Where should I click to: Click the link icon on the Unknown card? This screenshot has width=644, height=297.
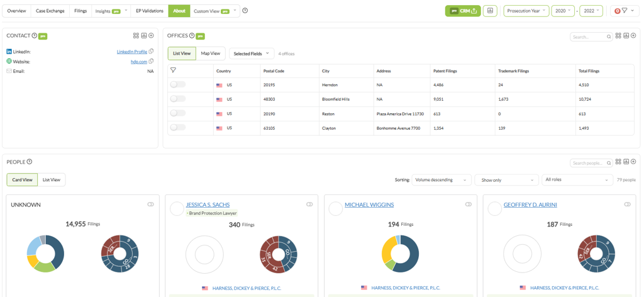coord(150,204)
